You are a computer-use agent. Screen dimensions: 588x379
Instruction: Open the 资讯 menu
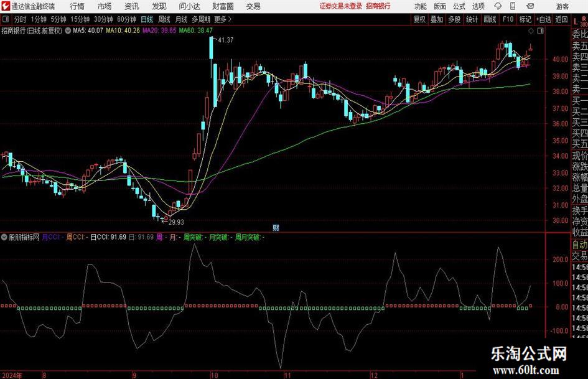point(132,6)
